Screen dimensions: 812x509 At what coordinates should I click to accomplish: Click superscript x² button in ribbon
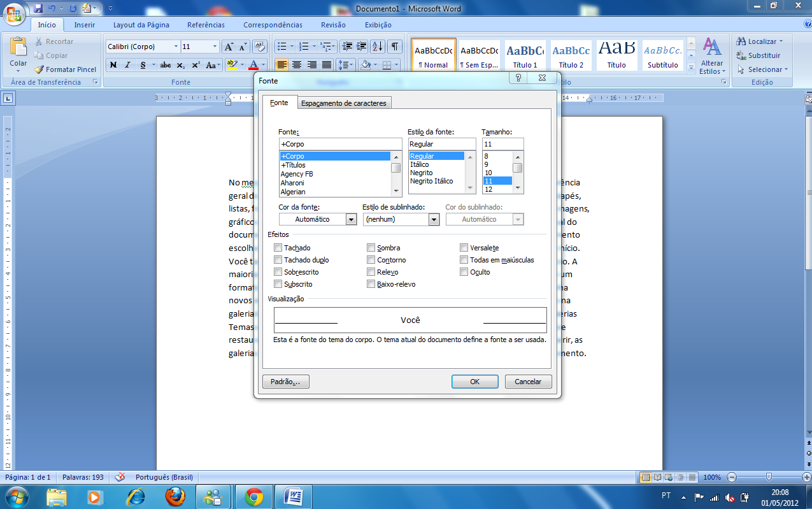196,65
